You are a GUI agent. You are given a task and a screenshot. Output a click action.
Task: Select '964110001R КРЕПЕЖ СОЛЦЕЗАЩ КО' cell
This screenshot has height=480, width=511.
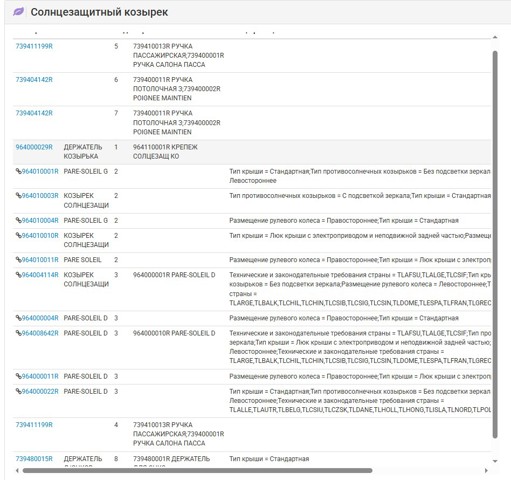(165, 152)
